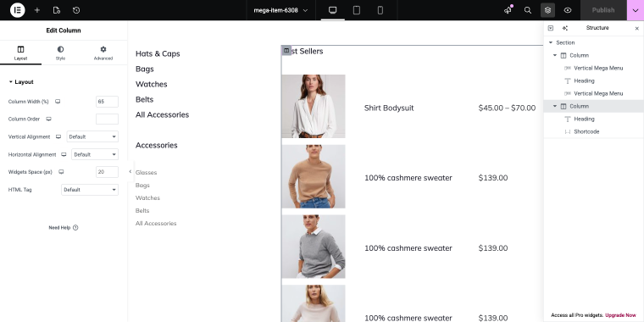Click the Publish button
The width and height of the screenshot is (644, 322).
pos(603,10)
